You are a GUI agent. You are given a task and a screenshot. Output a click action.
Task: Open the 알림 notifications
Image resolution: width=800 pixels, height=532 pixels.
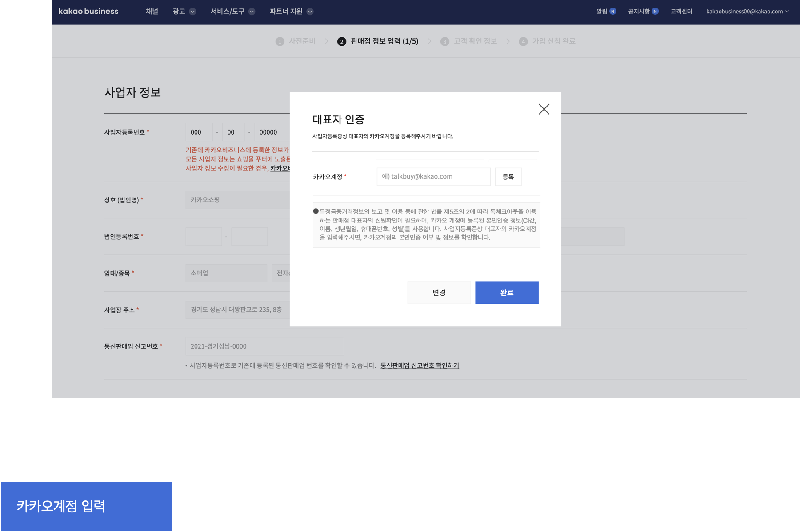[606, 12]
